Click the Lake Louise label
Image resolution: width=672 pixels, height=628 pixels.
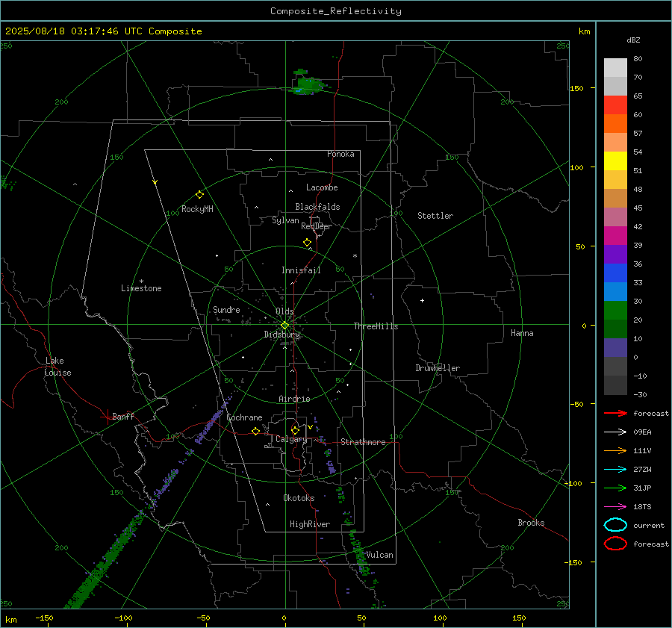(x=57, y=367)
